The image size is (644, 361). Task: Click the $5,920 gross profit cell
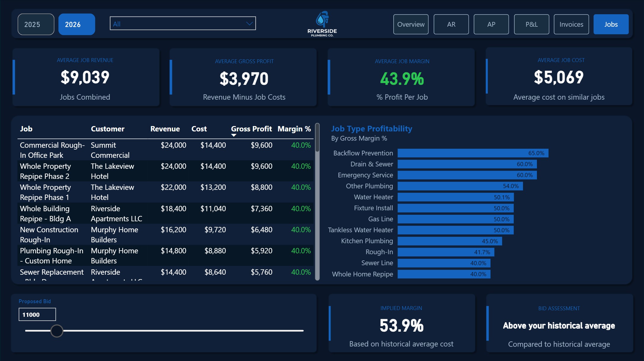(261, 251)
